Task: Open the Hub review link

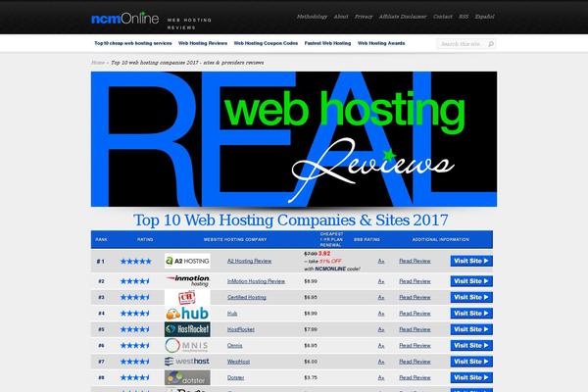Action: (x=232, y=314)
